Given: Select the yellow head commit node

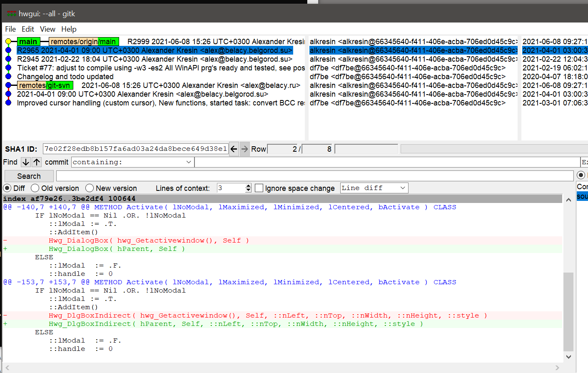Looking at the screenshot, I should (x=8, y=41).
